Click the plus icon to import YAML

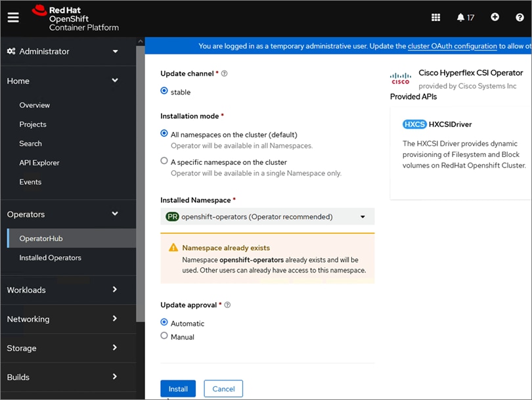(x=495, y=17)
